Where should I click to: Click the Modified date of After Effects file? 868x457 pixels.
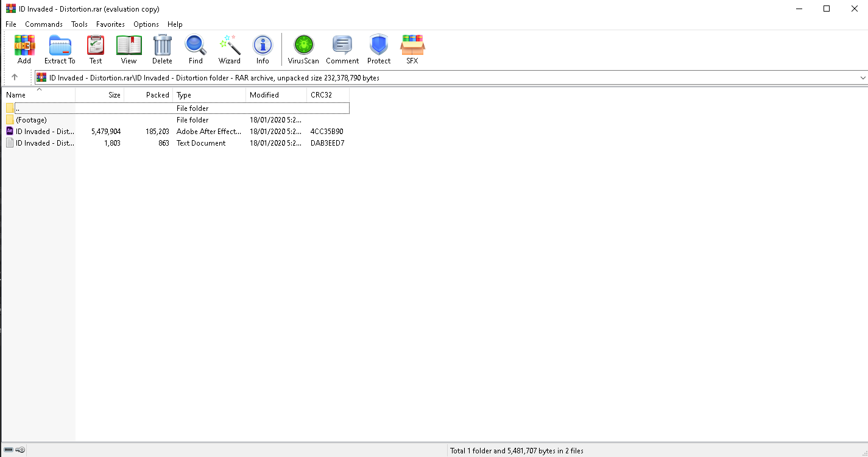pos(275,132)
